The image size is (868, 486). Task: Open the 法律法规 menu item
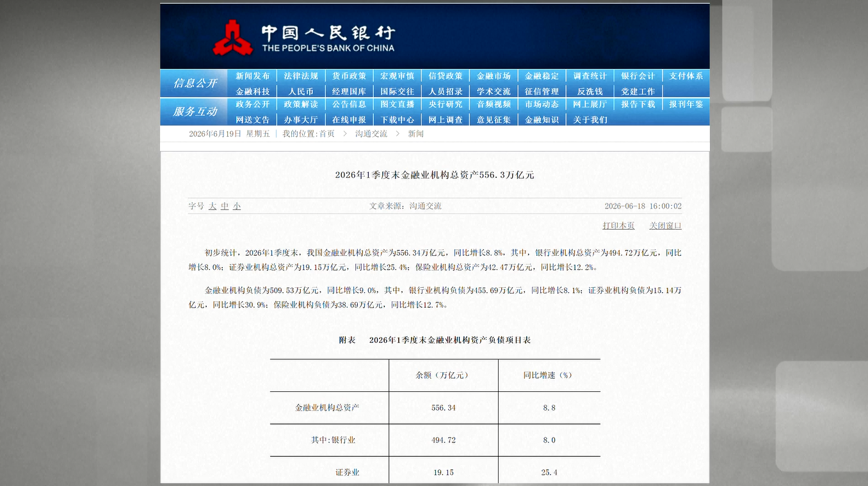[x=301, y=76]
